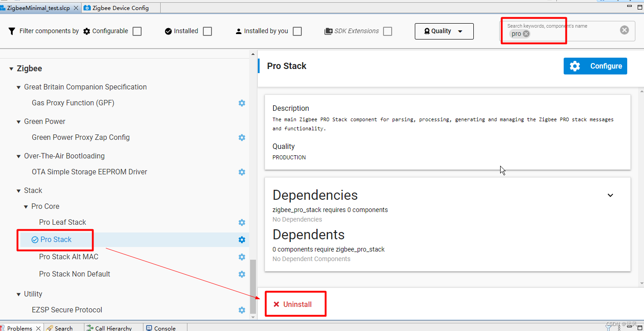This screenshot has height=331, width=644.
Task: Click the Pro Stack Non Default gear icon
Action: tap(241, 274)
